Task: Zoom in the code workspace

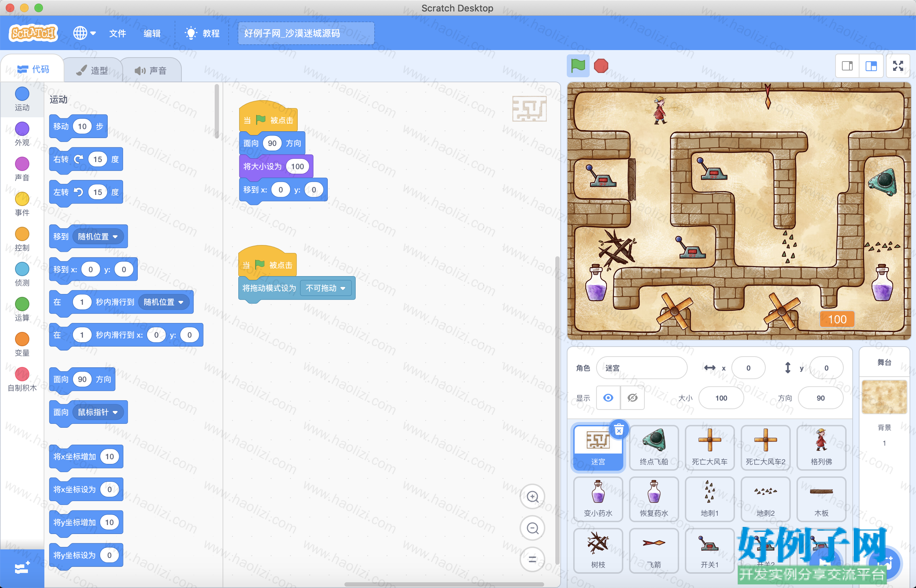Action: (532, 497)
